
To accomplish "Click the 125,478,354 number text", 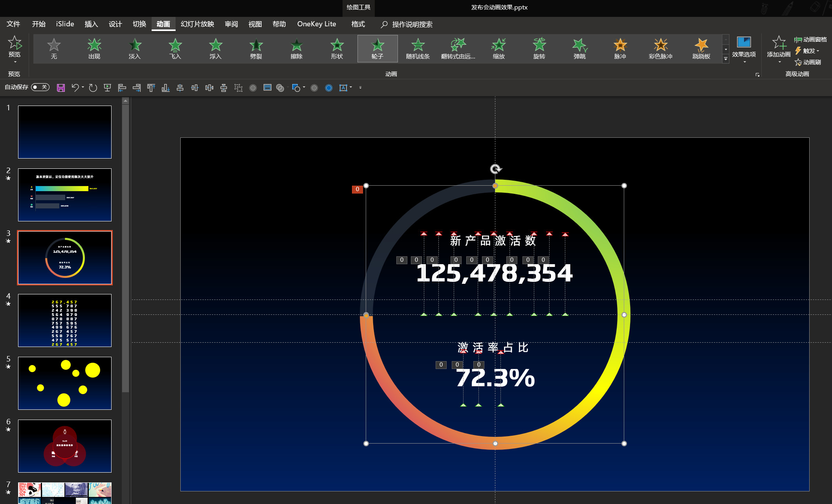I will pyautogui.click(x=494, y=273).
